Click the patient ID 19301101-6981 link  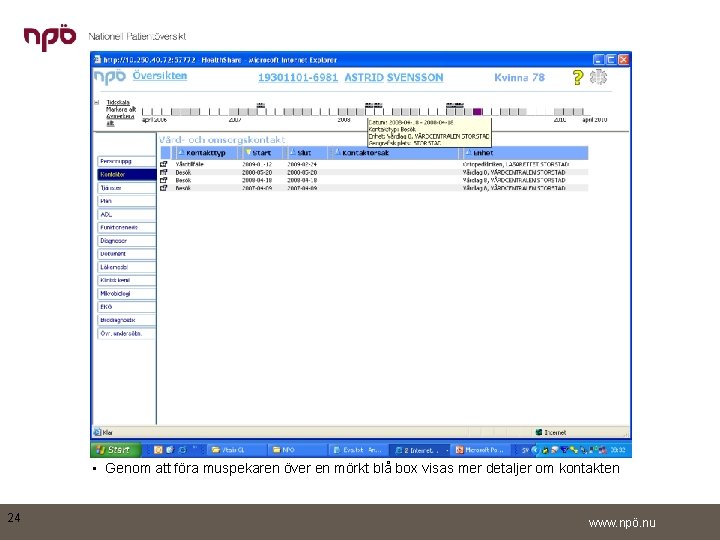298,78
